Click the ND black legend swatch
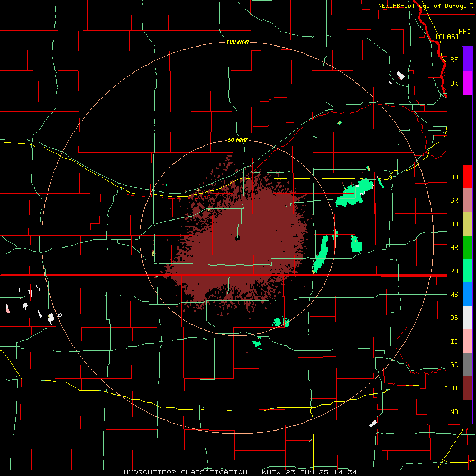476x476 pixels. (467, 411)
